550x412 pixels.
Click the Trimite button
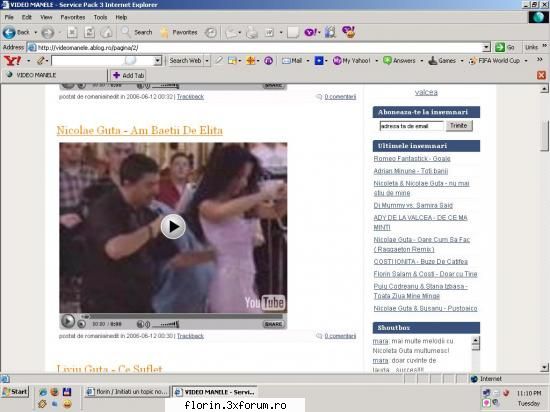(x=459, y=126)
